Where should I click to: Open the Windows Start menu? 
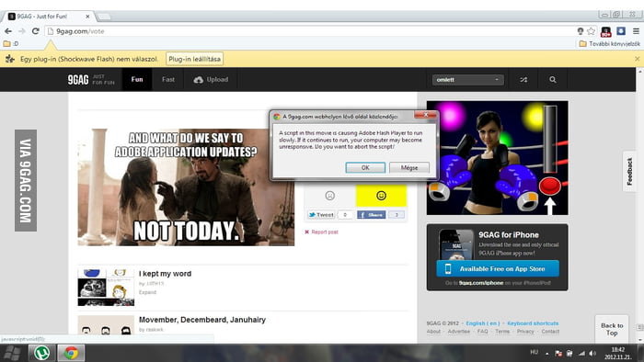12,353
